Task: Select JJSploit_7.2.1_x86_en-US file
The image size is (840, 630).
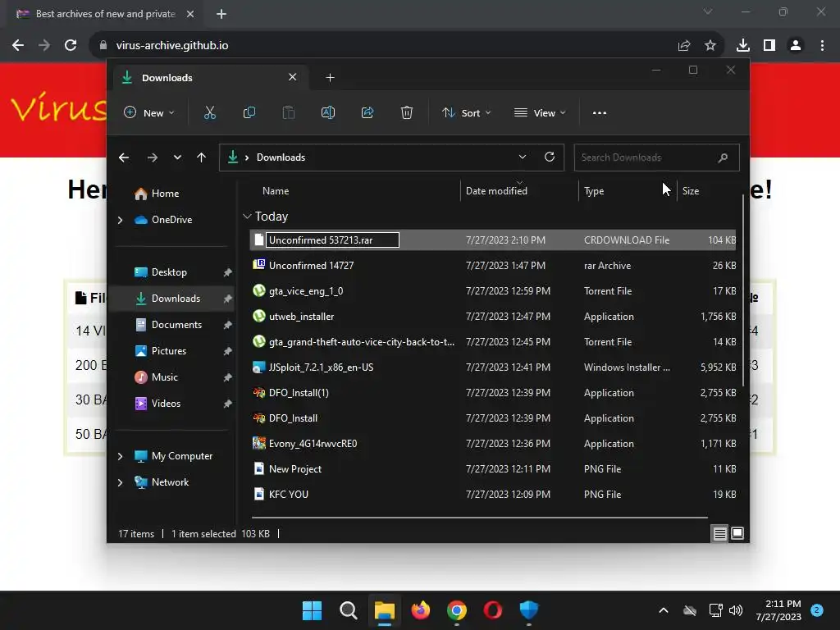Action: tap(493, 367)
